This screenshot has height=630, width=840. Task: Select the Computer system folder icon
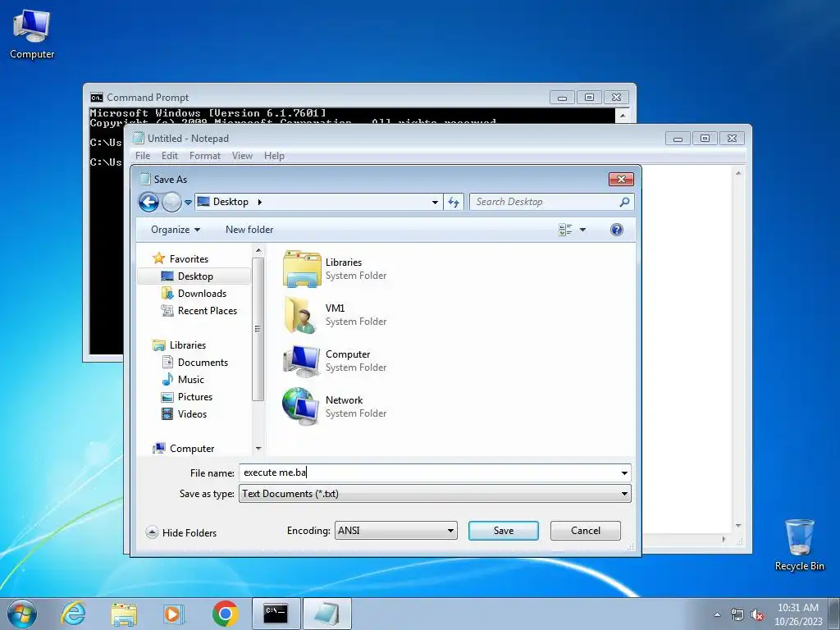[302, 361]
